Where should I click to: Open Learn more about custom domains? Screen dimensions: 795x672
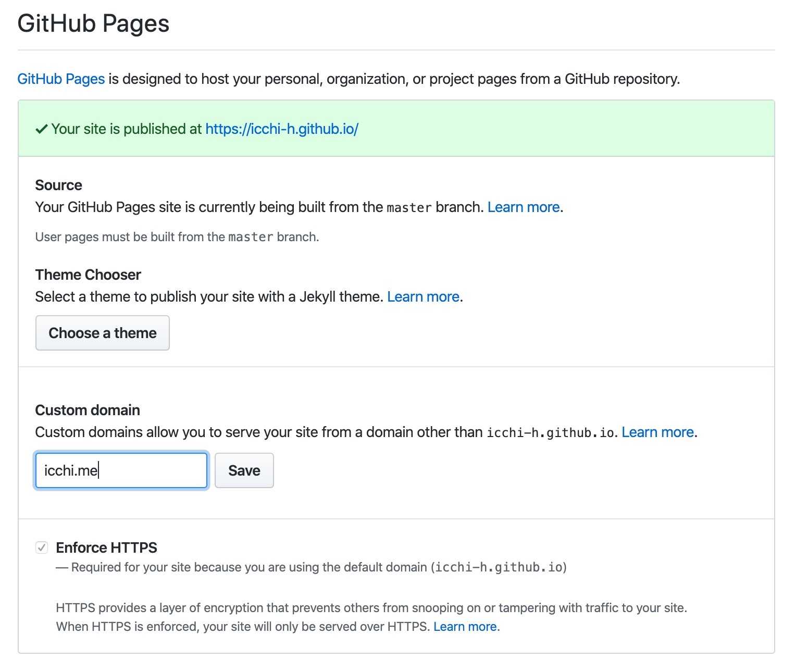click(657, 432)
